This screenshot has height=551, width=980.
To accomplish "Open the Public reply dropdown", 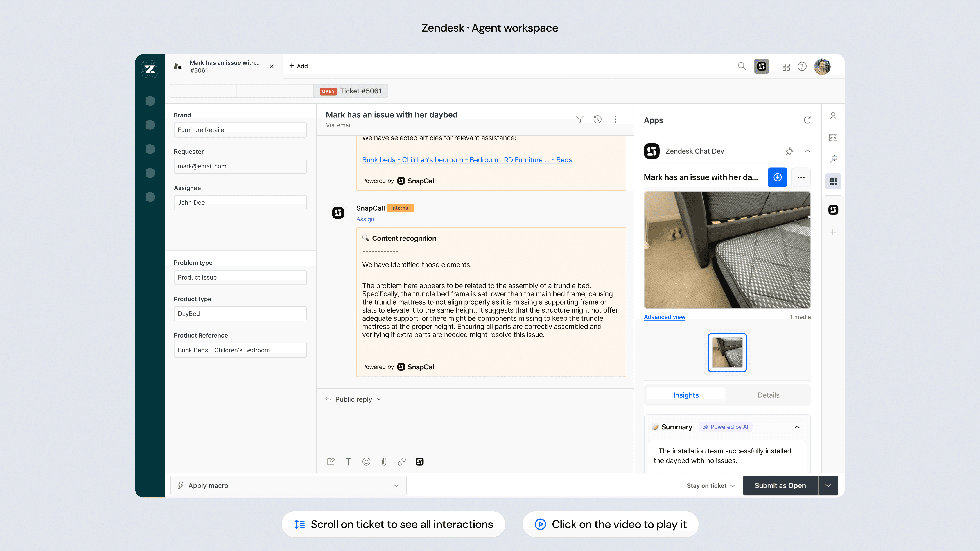I will [x=353, y=399].
